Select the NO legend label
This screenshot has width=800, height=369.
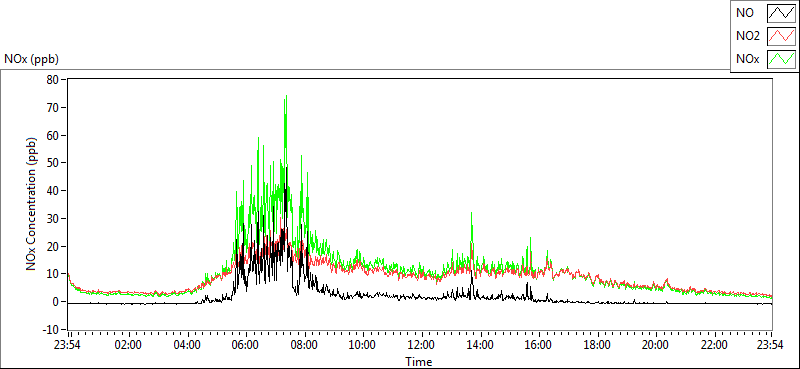click(744, 13)
